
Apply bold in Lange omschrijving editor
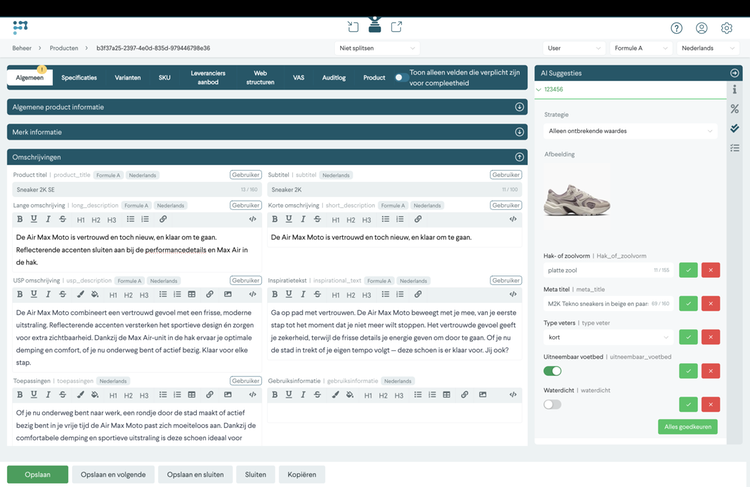pos(20,219)
